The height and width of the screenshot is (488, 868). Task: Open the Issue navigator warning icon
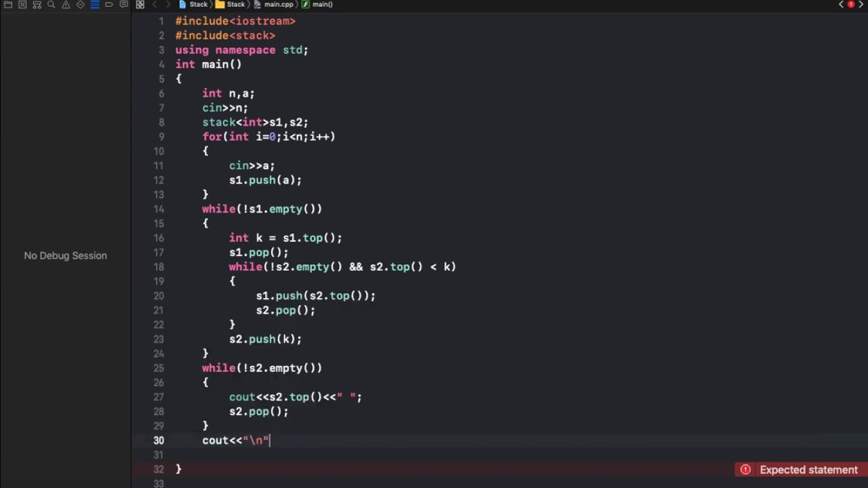[x=66, y=5]
